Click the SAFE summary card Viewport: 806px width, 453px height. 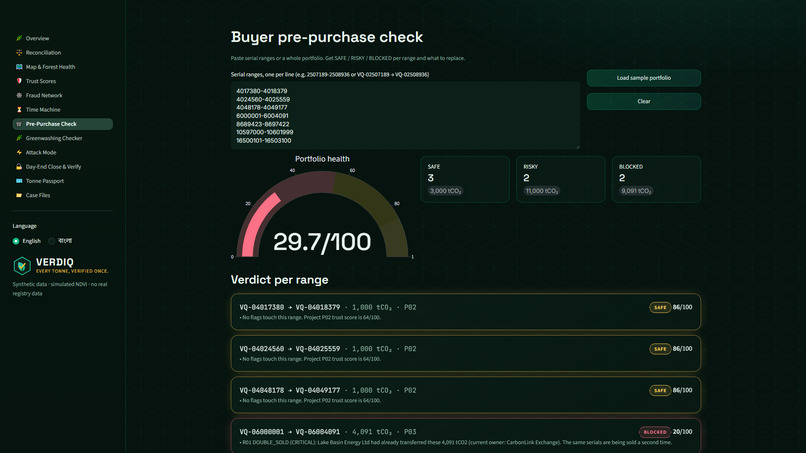click(465, 179)
